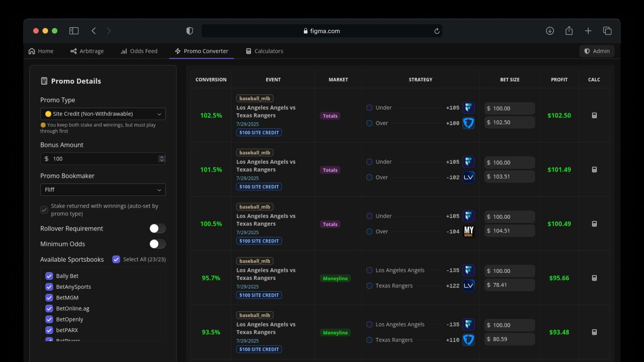Toggle the Minimum Odds switch

point(157,244)
